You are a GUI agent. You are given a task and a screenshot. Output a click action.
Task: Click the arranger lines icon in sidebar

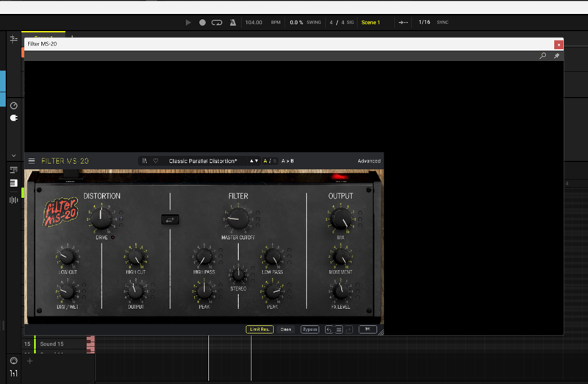tap(13, 170)
